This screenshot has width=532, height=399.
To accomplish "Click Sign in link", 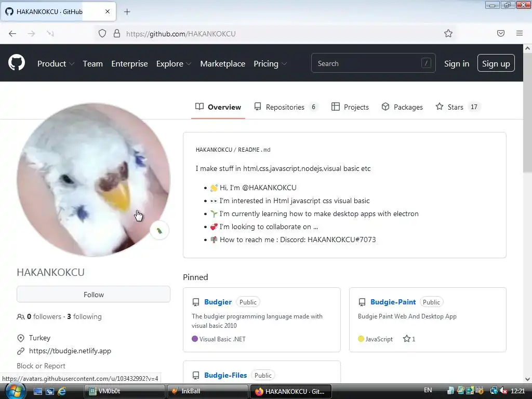I will click(457, 63).
